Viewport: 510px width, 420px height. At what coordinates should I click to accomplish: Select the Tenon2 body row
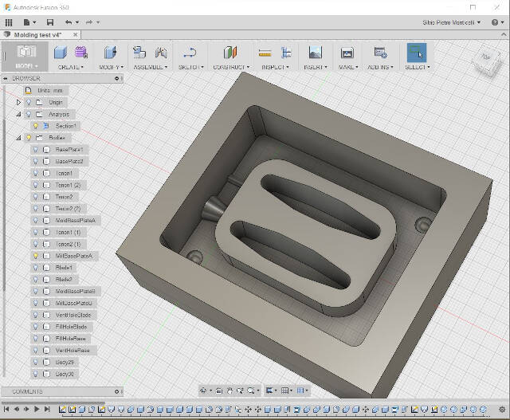(55, 197)
